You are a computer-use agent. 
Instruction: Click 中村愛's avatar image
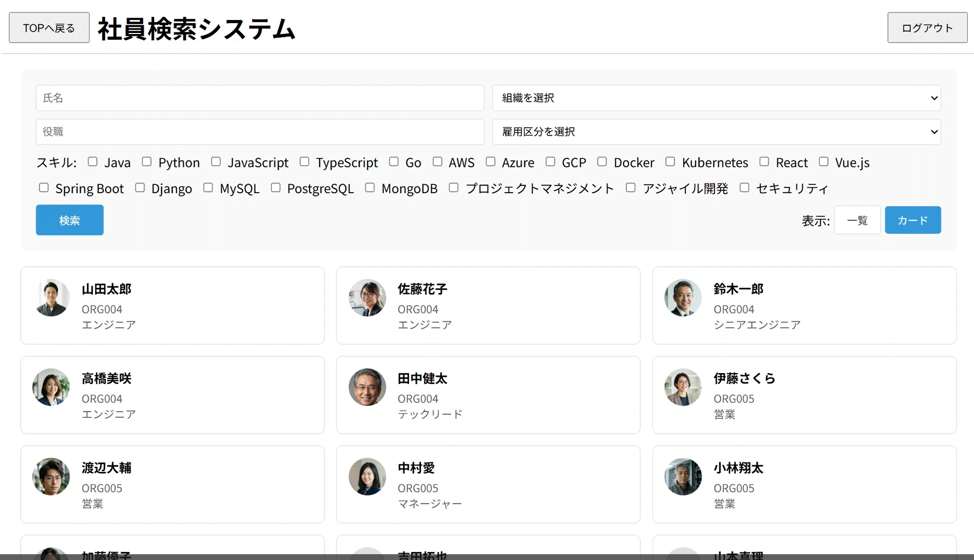(367, 476)
